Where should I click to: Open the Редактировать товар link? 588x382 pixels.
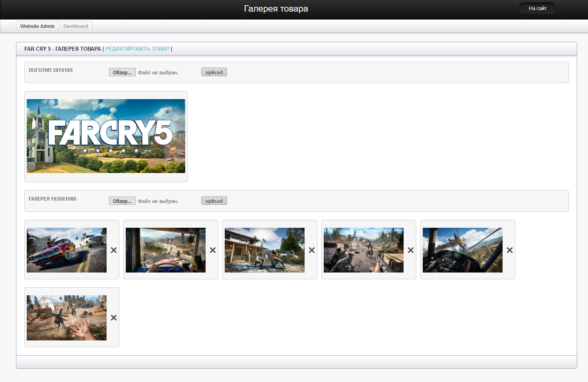point(137,49)
